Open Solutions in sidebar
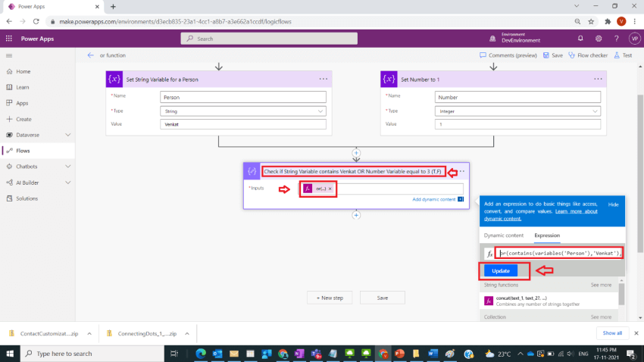This screenshot has height=362, width=644. click(27, 198)
